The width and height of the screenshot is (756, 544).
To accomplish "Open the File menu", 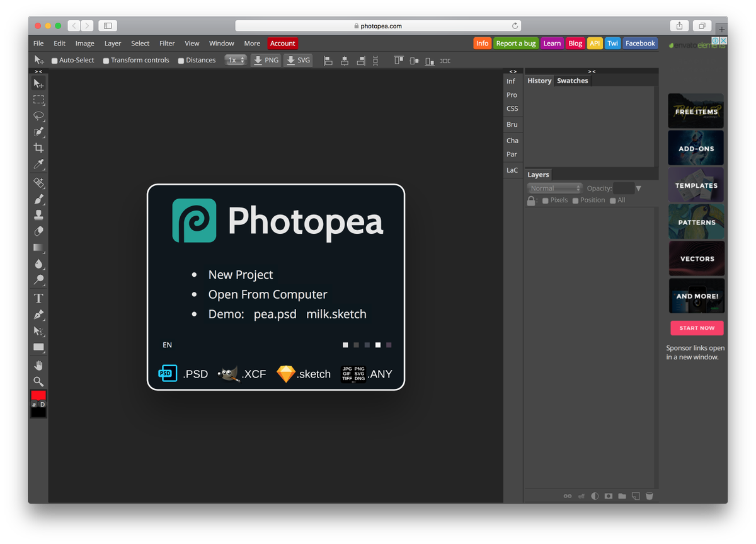I will pyautogui.click(x=38, y=43).
